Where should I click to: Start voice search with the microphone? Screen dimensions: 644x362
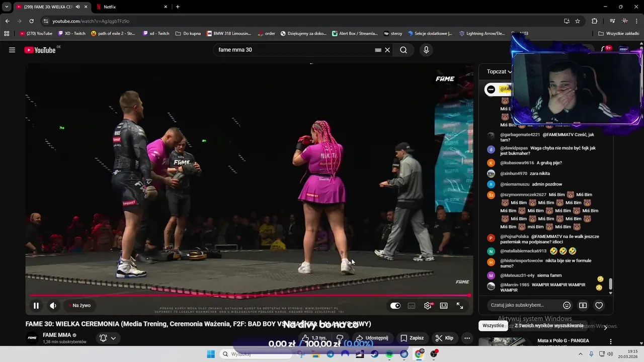(x=426, y=50)
